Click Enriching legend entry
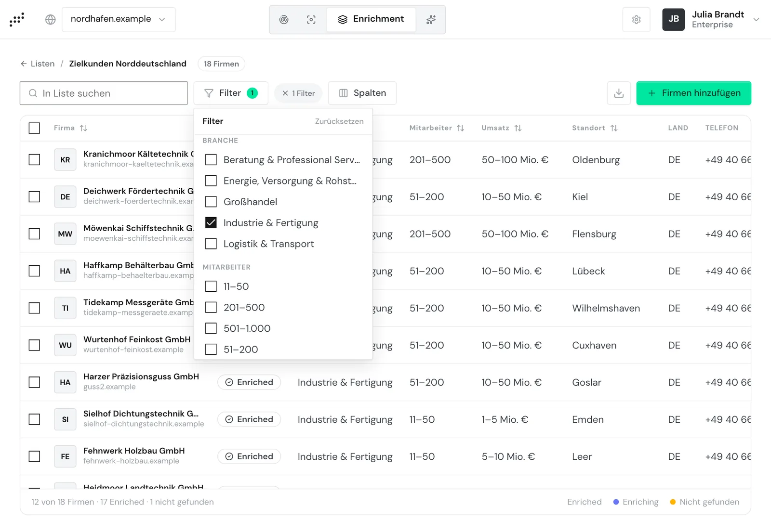Viewport: 771px width, 532px height. [x=636, y=502]
